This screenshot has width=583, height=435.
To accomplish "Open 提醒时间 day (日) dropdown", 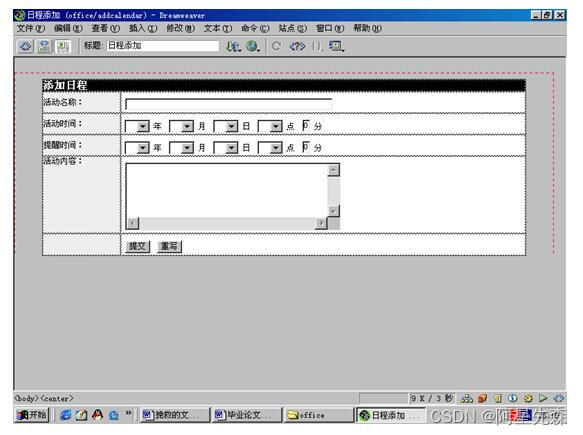I will (226, 148).
